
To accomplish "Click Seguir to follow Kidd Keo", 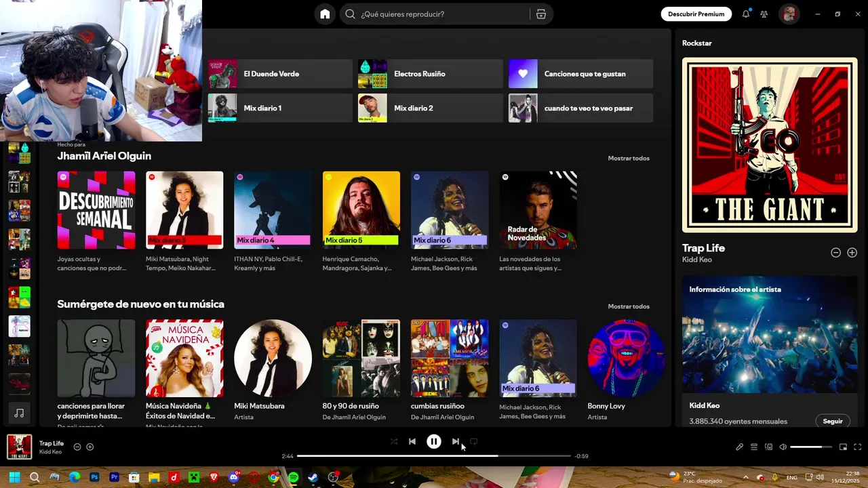I will (833, 421).
